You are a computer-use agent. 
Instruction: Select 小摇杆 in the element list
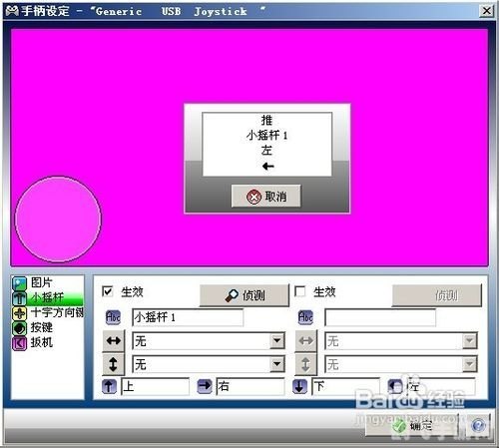(48, 297)
